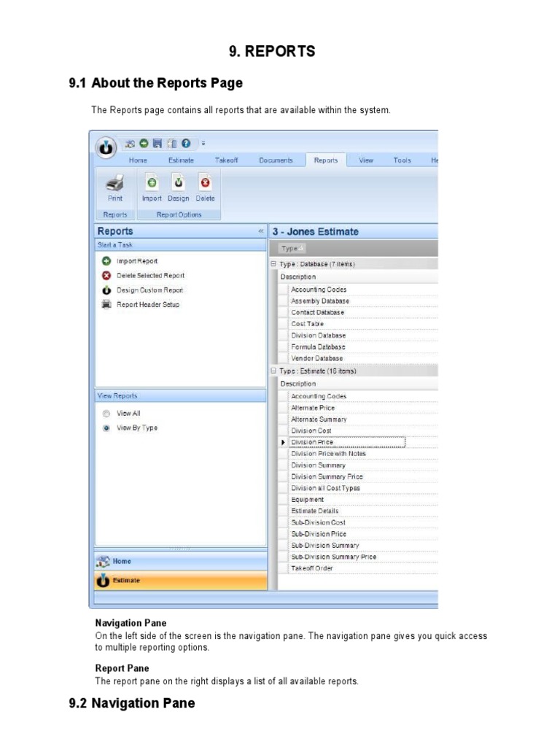Collapse the Type : Estimate group
Screen dimensions: 560x747
(273, 370)
